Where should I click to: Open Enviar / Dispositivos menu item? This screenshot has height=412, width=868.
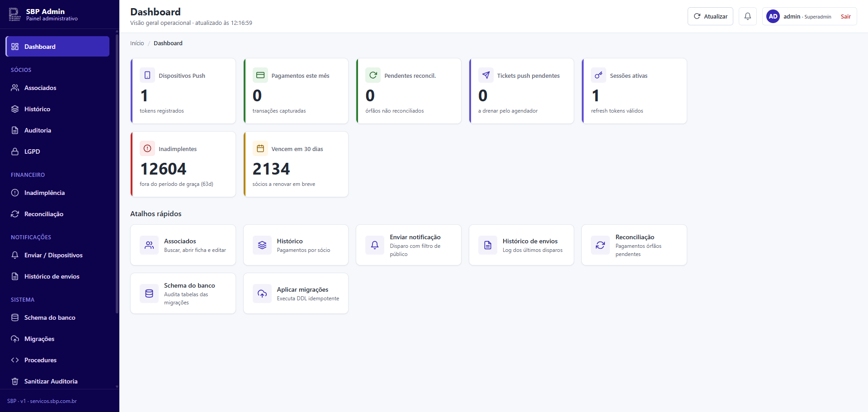click(57, 255)
